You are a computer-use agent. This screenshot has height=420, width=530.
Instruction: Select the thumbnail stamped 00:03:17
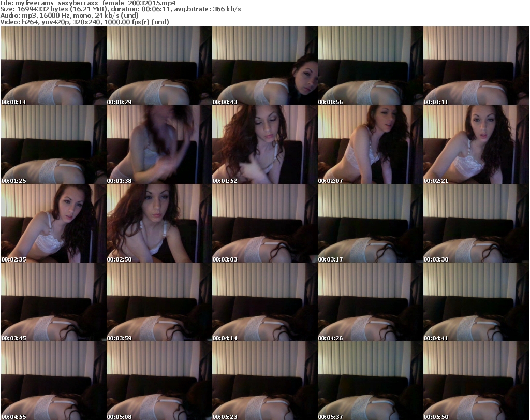(370, 223)
